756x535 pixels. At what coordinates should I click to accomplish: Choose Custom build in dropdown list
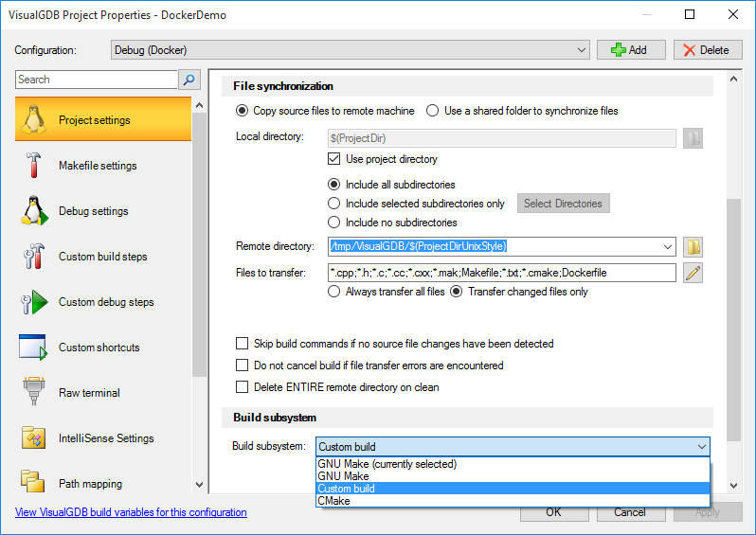(513, 489)
